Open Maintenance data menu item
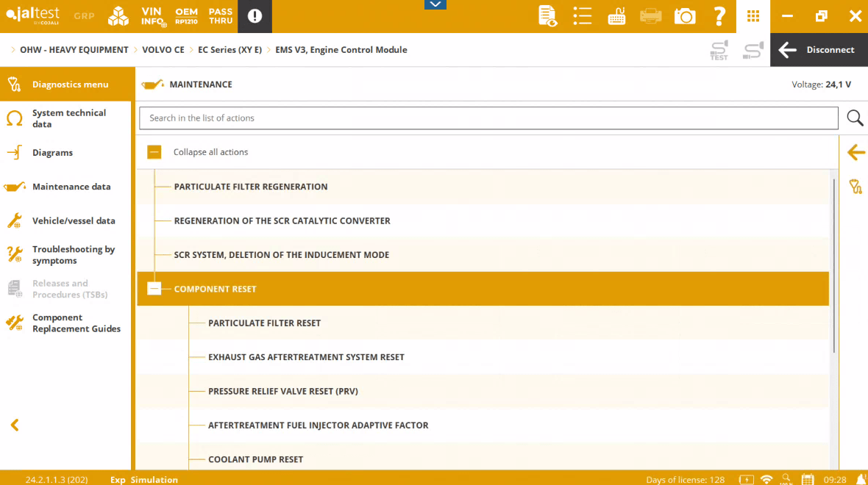Image resolution: width=868 pixels, height=485 pixels. [x=71, y=187]
